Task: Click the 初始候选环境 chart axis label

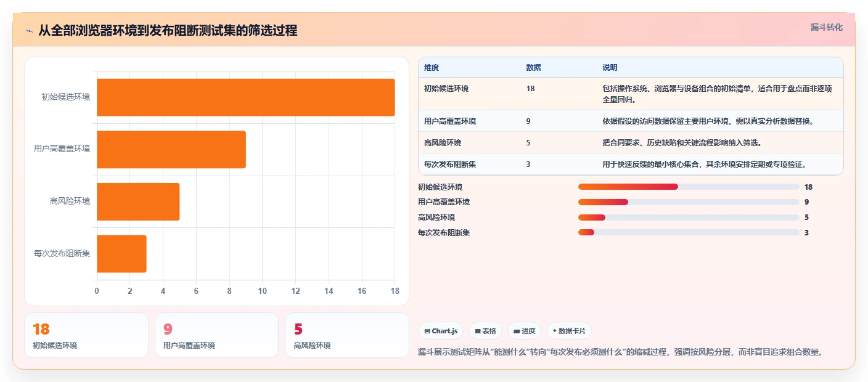Action: coord(66,97)
